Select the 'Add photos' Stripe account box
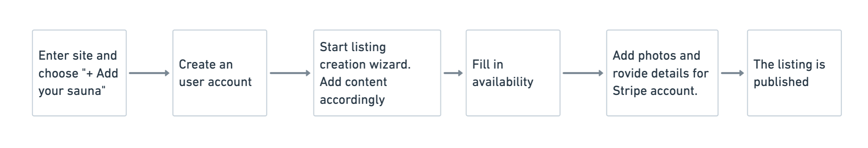The width and height of the screenshot is (868, 148). (x=662, y=73)
